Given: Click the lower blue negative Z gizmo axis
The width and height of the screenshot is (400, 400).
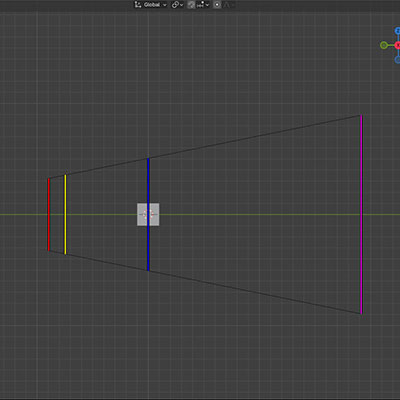Looking at the screenshot, I should 397,60.
